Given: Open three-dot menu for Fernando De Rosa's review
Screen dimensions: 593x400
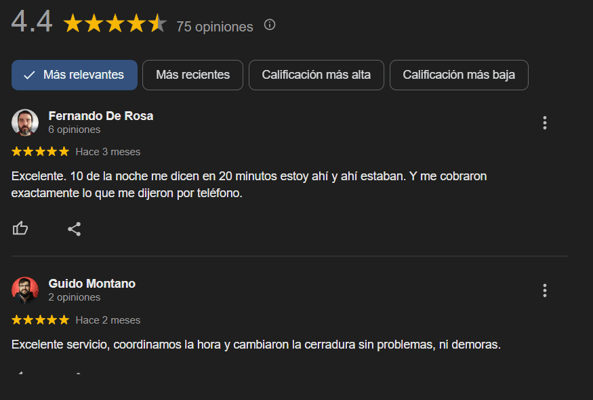Looking at the screenshot, I should pyautogui.click(x=545, y=123).
